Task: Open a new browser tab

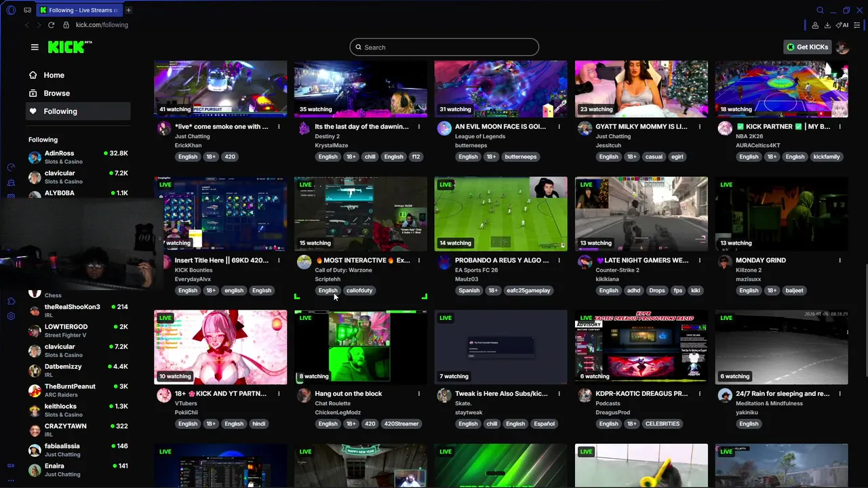Action: pyautogui.click(x=128, y=10)
